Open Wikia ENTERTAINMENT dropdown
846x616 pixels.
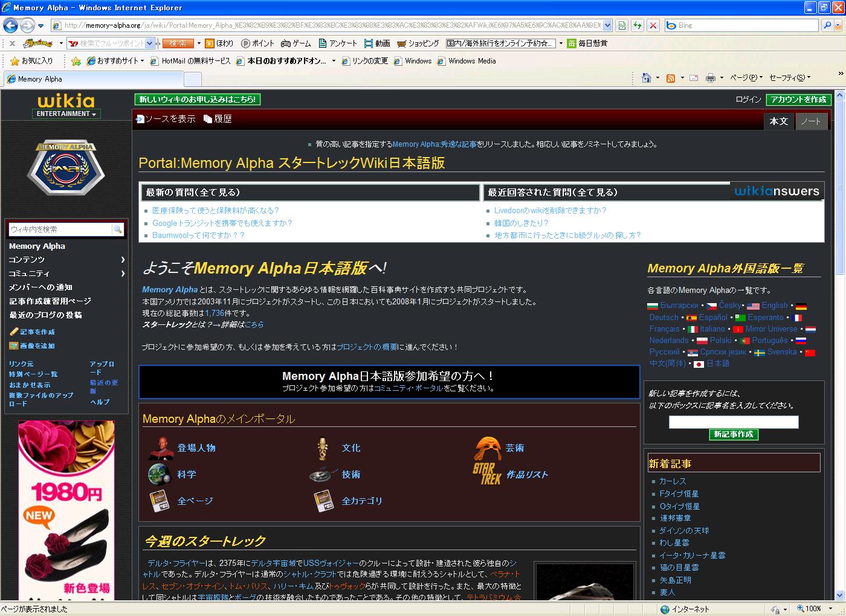66,114
